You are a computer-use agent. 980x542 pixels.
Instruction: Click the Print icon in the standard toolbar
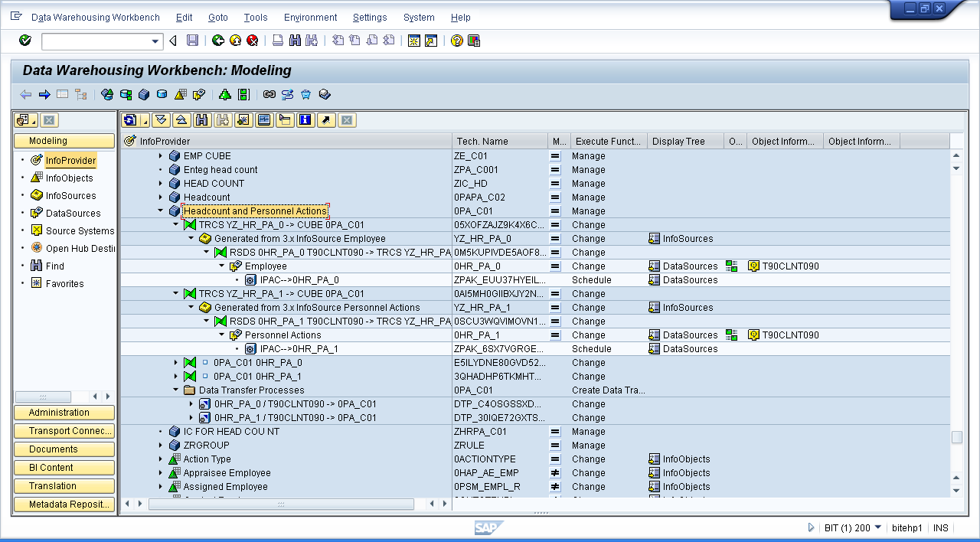pyautogui.click(x=278, y=41)
